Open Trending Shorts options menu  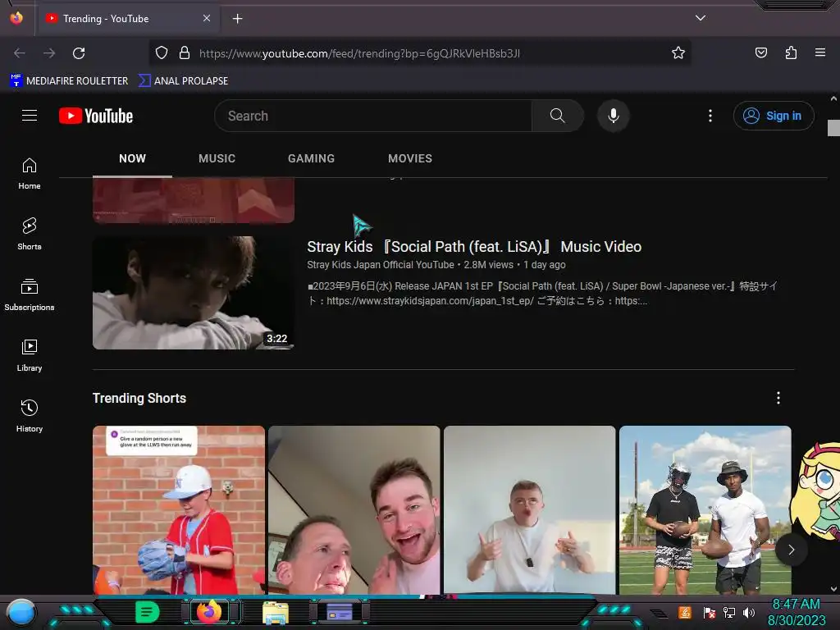[x=778, y=398]
